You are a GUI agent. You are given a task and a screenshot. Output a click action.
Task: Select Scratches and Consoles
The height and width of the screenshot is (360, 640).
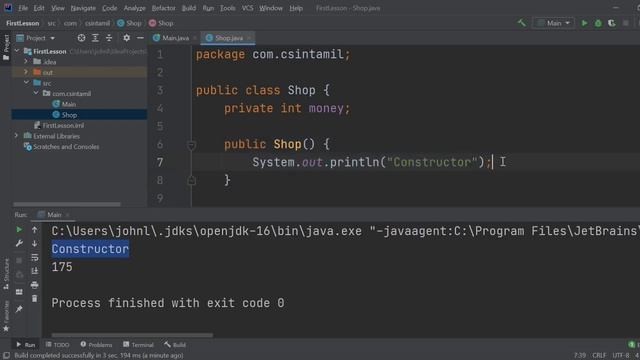pyautogui.click(x=62, y=147)
